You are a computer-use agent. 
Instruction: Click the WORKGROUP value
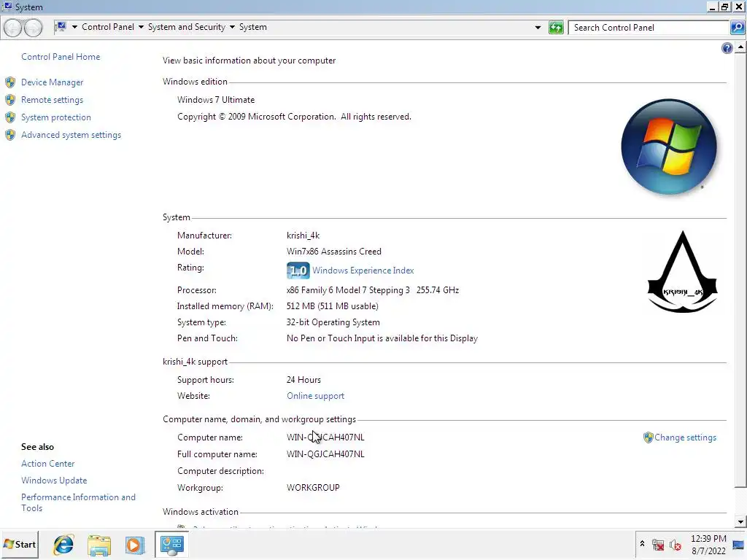(x=313, y=488)
